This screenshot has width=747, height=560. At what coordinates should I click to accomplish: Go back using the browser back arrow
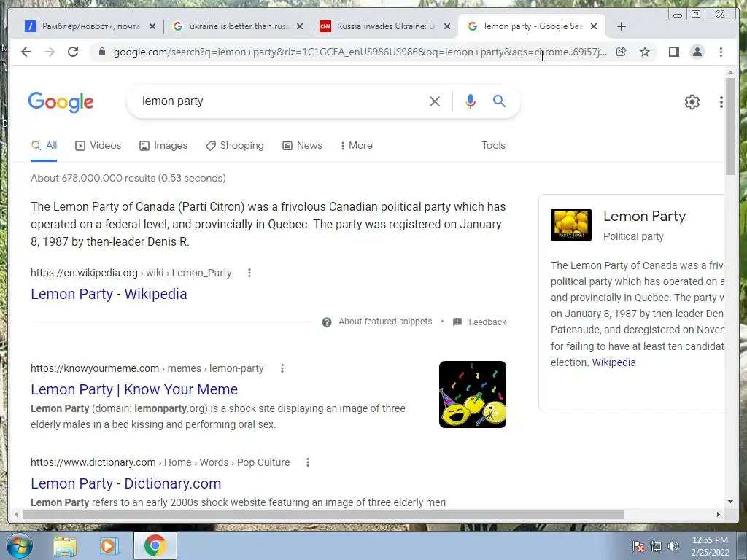[26, 52]
